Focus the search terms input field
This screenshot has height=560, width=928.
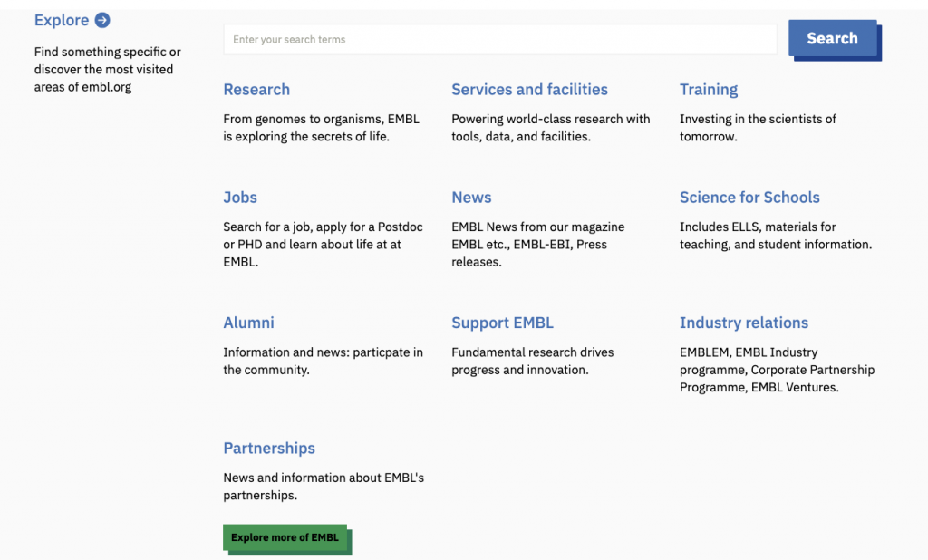point(500,40)
